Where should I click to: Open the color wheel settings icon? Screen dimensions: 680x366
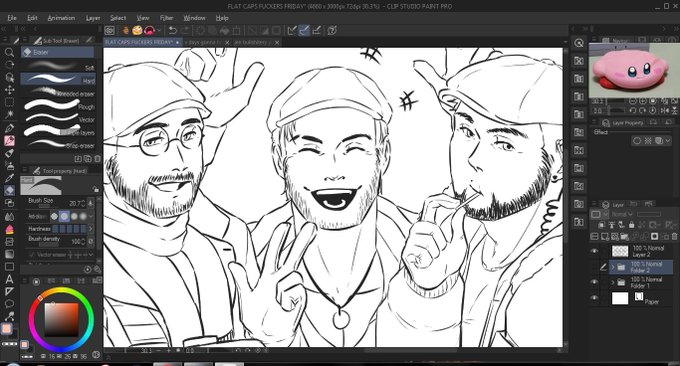(96, 354)
